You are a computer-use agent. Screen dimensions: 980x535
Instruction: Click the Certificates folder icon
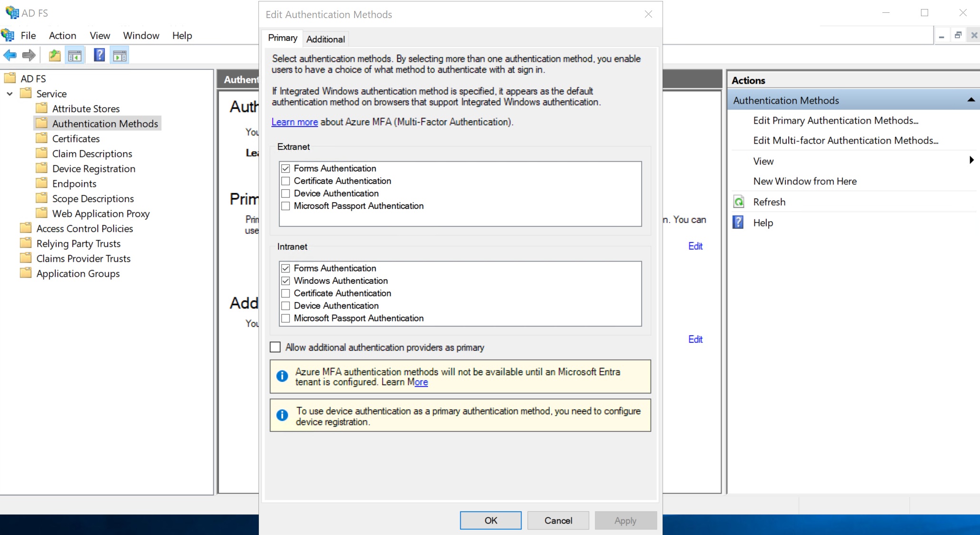click(x=42, y=138)
